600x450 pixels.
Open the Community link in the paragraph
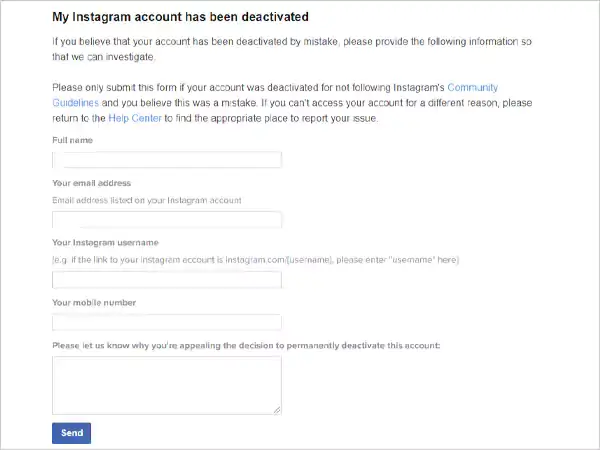473,88
